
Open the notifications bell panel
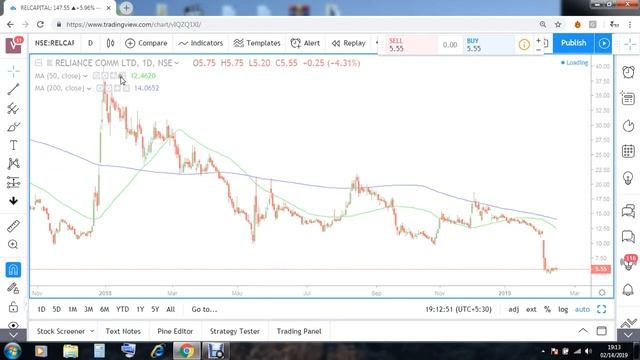pos(628,289)
